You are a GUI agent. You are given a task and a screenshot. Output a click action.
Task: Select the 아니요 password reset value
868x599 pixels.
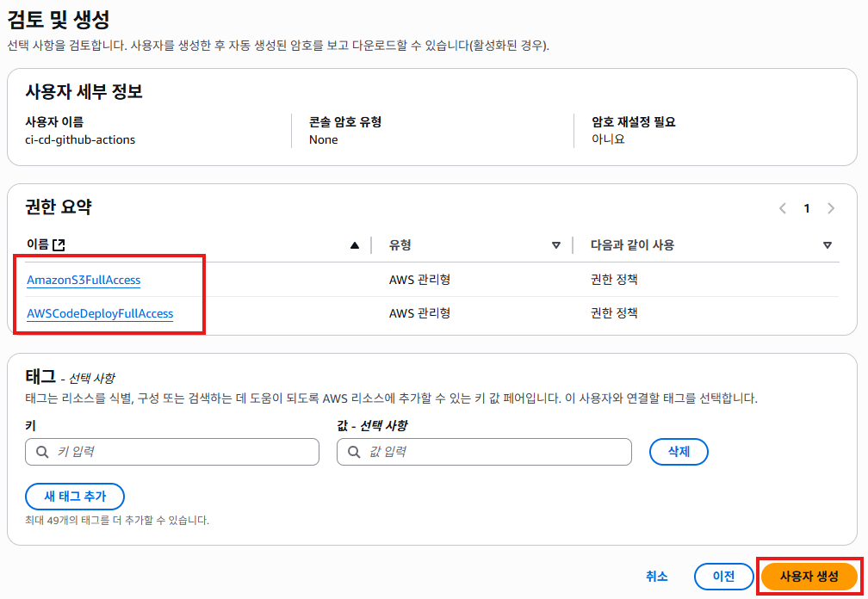608,139
